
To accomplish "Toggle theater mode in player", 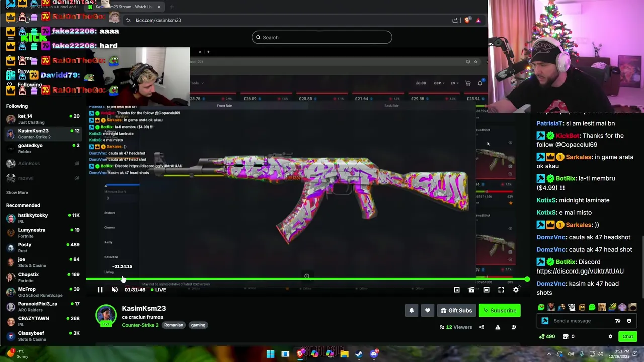I will 486,290.
